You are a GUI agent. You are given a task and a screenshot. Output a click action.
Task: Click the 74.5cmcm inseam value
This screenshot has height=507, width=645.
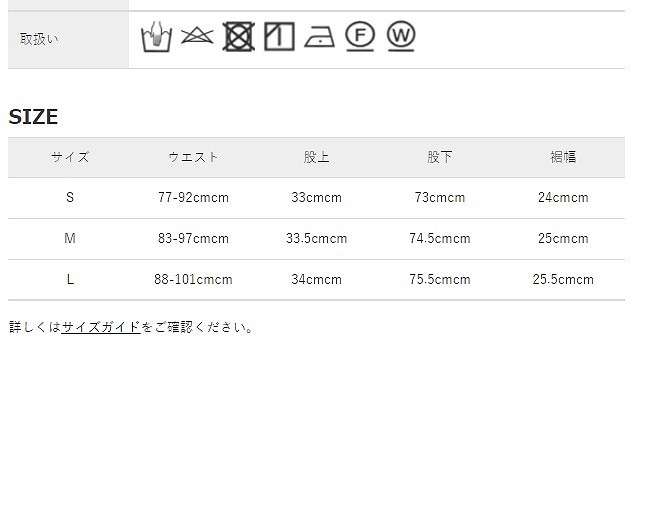click(x=440, y=238)
